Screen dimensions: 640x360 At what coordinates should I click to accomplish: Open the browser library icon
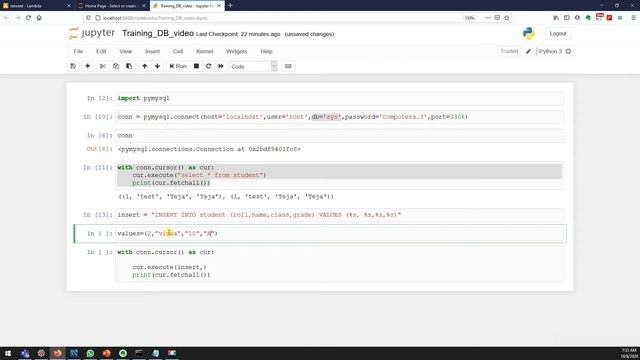(556, 18)
